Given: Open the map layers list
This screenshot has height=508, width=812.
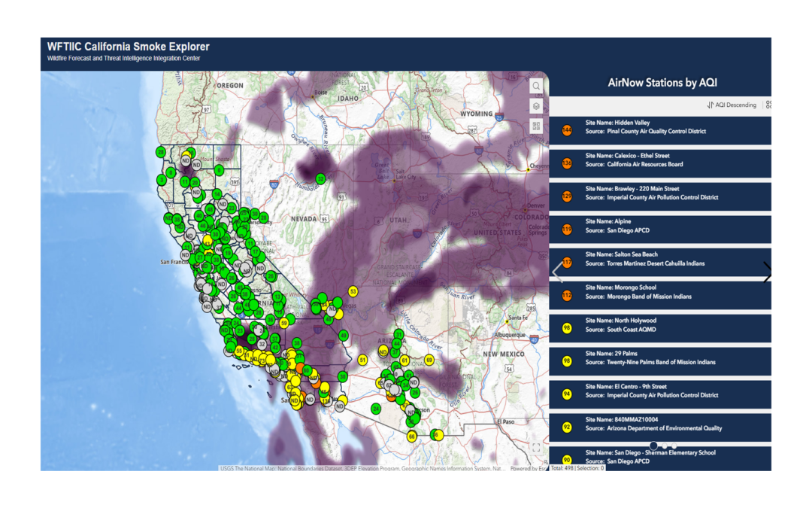Looking at the screenshot, I should pyautogui.click(x=536, y=106).
